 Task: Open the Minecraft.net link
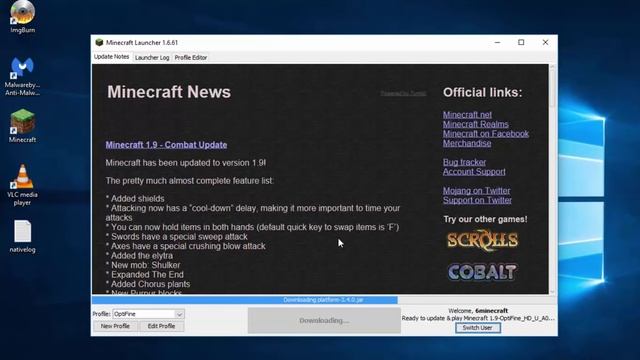coord(467,115)
